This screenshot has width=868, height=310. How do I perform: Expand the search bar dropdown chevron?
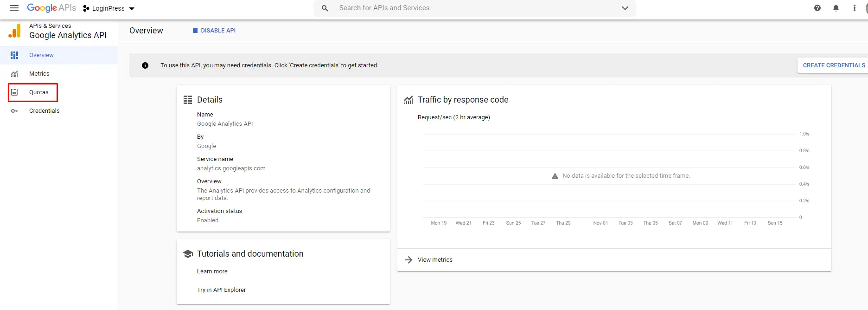[625, 8]
